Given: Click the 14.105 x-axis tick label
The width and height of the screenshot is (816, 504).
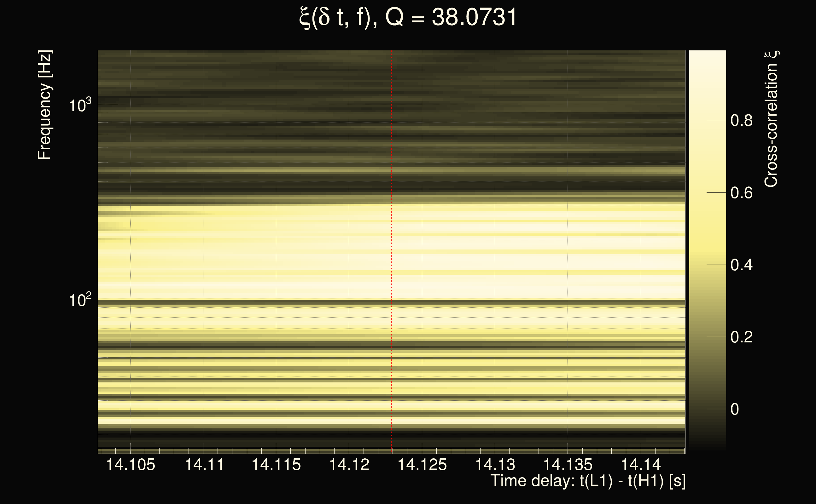Looking at the screenshot, I should point(131,465).
